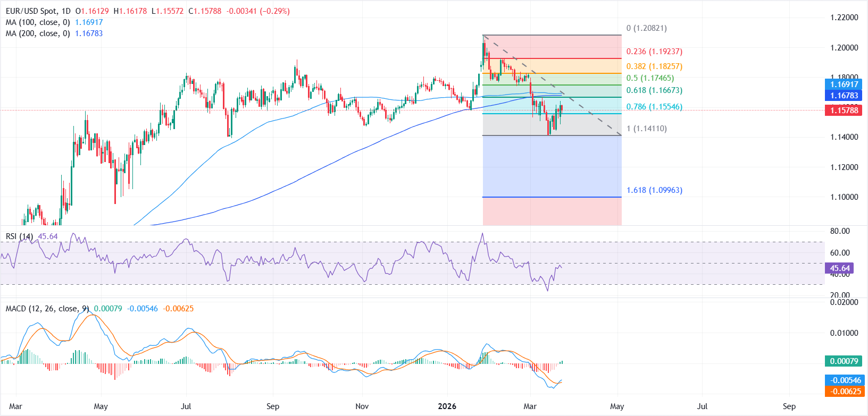868x416 pixels.
Task: Click the 0.382 Fibonacci level label
Action: (654, 66)
